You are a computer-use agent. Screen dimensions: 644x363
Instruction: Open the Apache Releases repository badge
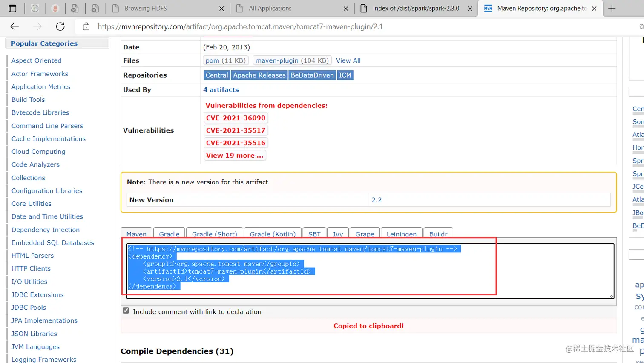click(259, 75)
